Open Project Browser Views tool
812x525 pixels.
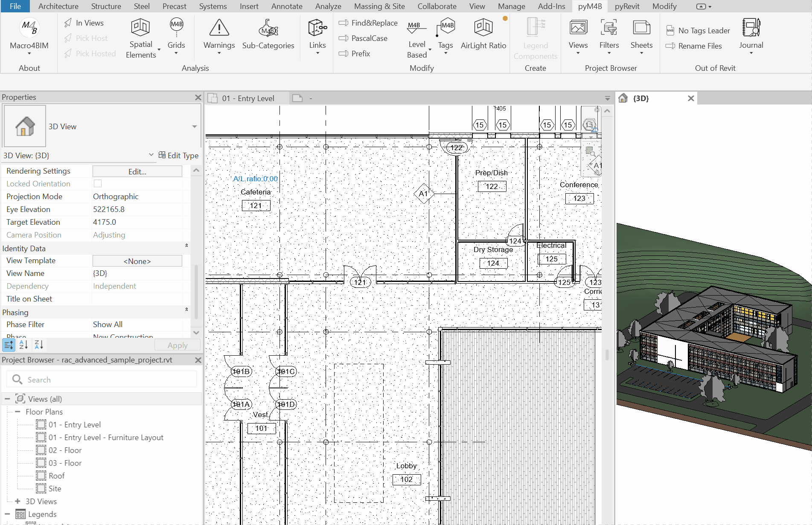pos(578,36)
